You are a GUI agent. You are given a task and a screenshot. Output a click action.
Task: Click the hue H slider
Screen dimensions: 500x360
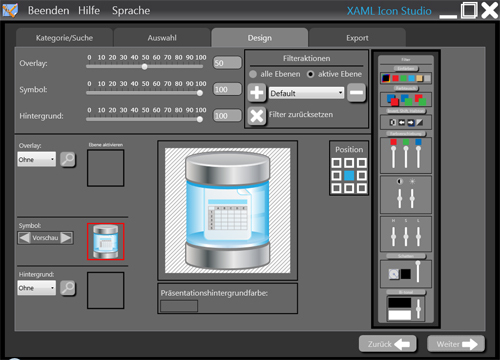coord(394,236)
